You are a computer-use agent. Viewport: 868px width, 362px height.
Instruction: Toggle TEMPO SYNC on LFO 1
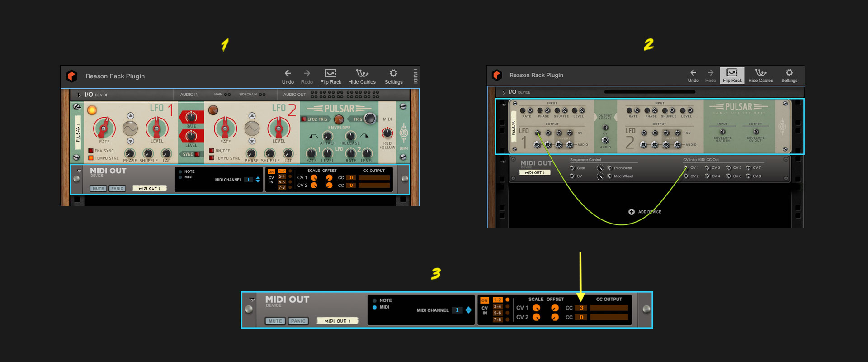[x=91, y=158]
